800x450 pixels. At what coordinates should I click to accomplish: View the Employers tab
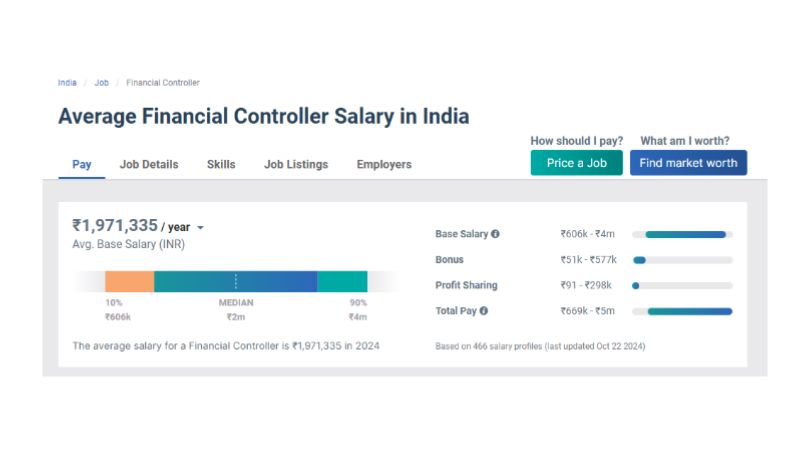click(x=384, y=165)
